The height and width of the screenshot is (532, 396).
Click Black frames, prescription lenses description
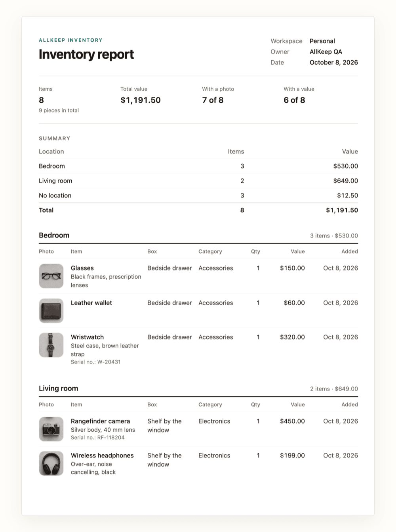click(106, 281)
